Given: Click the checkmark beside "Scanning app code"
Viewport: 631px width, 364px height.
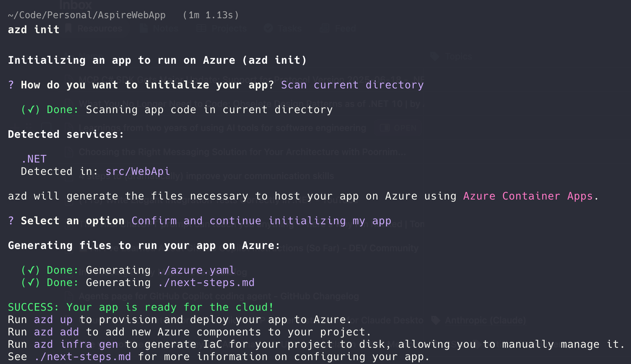Looking at the screenshot, I should 31,110.
